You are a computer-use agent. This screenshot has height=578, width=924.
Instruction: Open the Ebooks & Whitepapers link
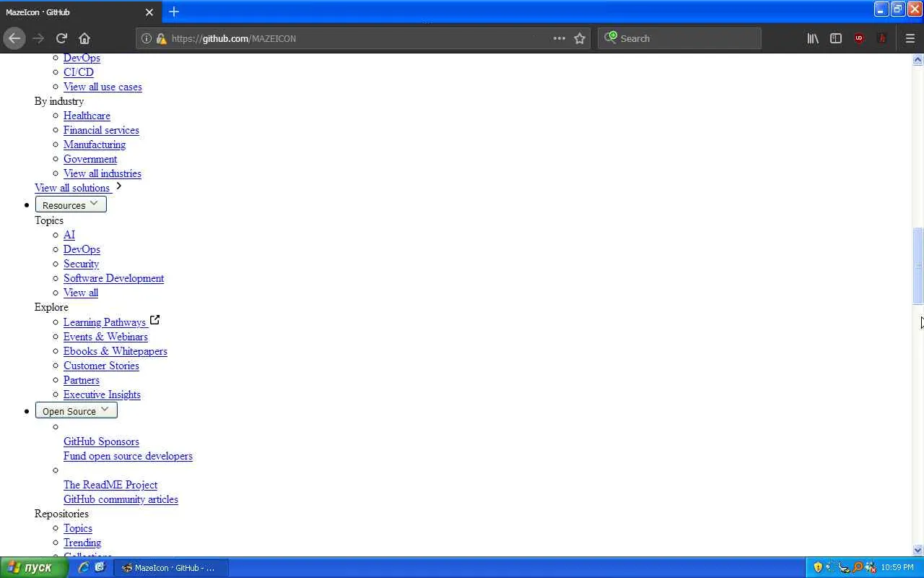pos(115,351)
